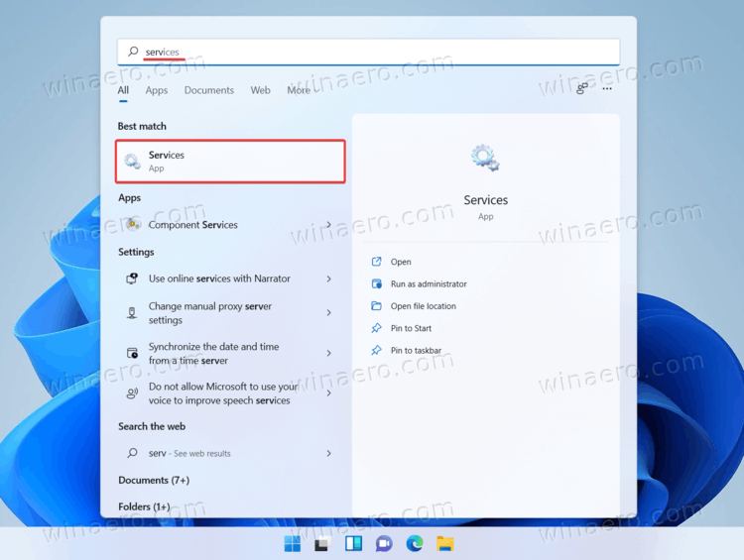Launch Microsoft Edge from the taskbar
744x560 pixels.
415,543
